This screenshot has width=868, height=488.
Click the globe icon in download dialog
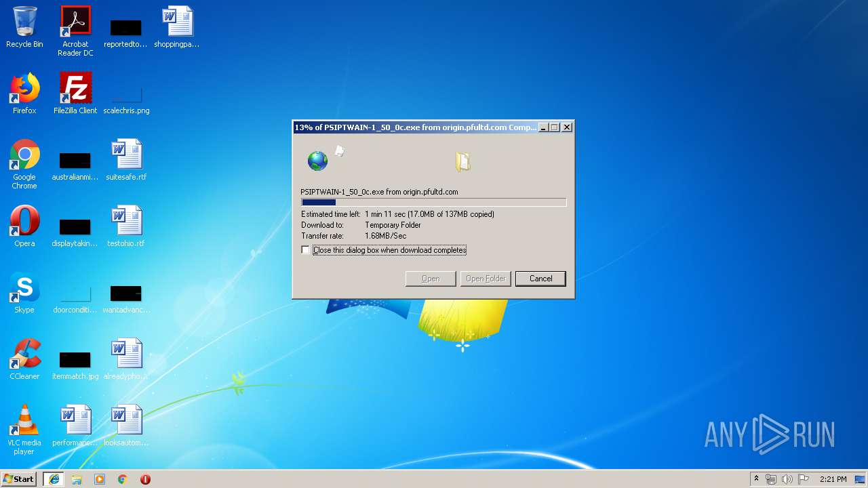[317, 161]
